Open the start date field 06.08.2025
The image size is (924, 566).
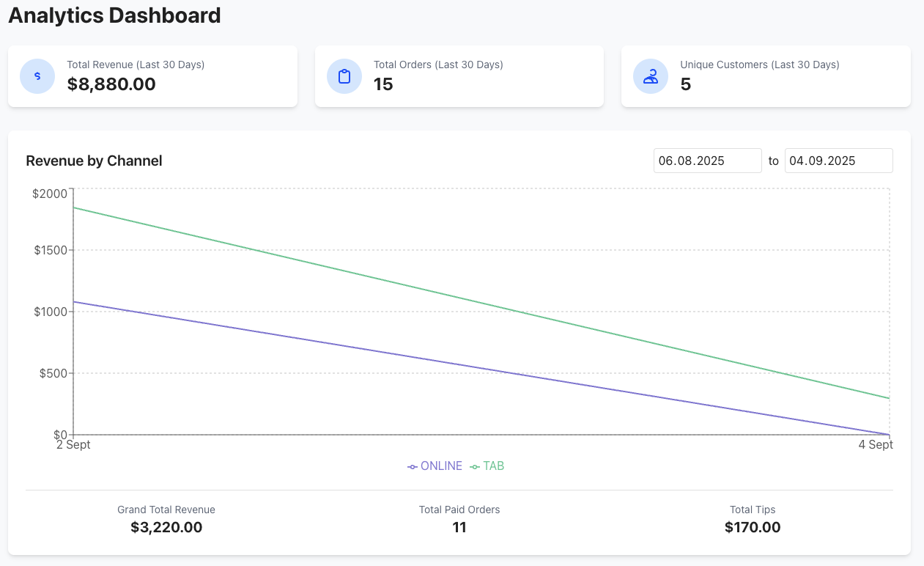click(x=707, y=161)
